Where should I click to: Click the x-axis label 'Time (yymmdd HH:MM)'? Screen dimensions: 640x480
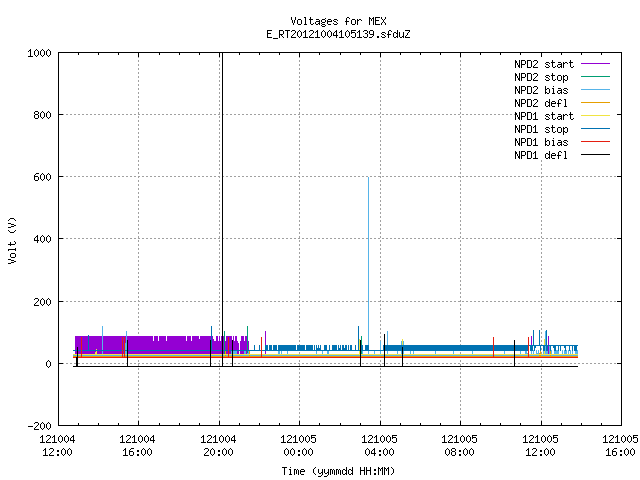coord(338,471)
